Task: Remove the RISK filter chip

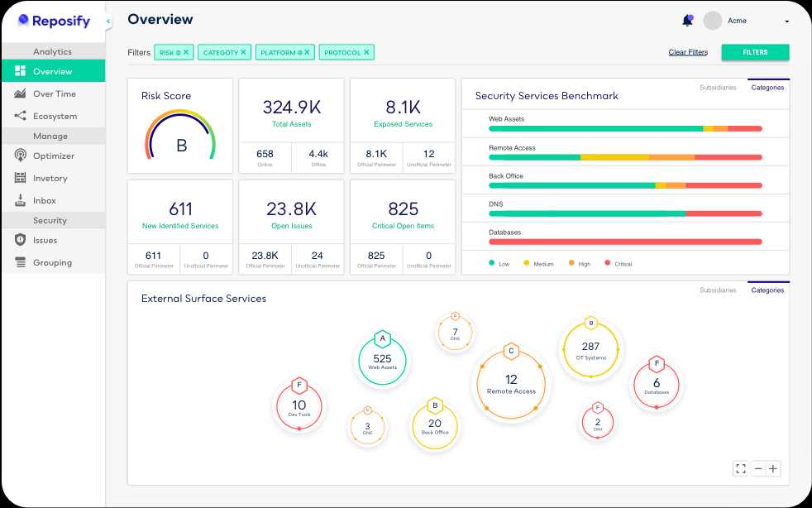Action: point(186,52)
